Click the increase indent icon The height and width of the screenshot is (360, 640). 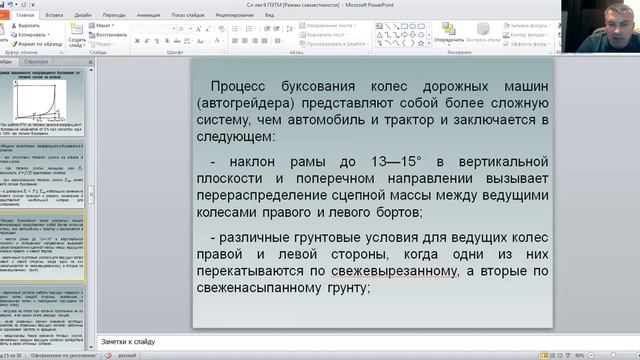coord(277,29)
